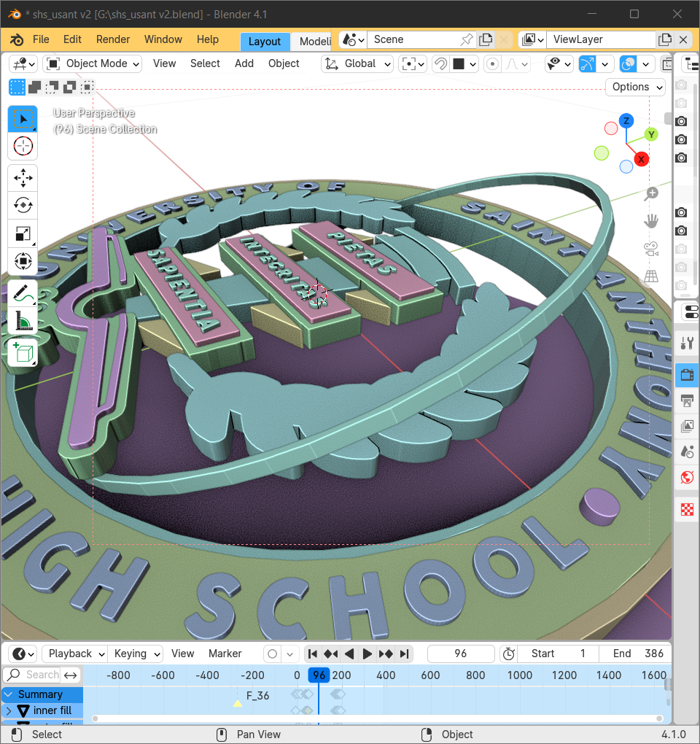Toggle proportional editing

493,63
